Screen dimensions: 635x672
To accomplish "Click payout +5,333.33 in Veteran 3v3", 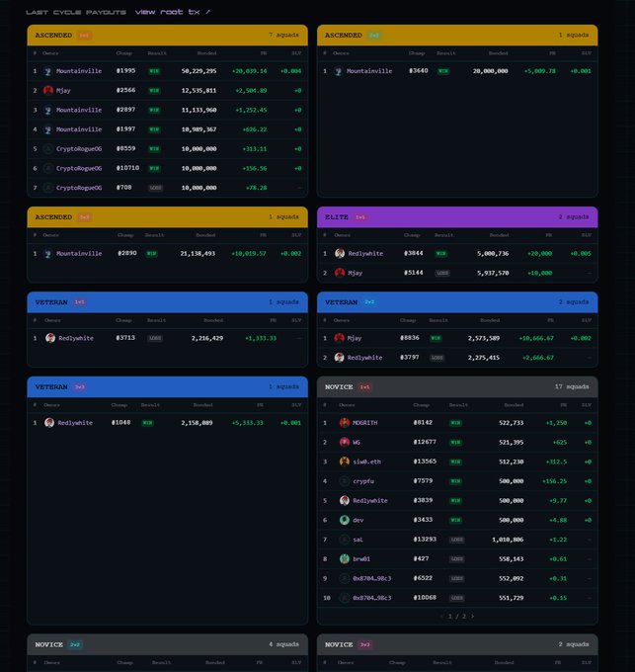I will 248,423.
